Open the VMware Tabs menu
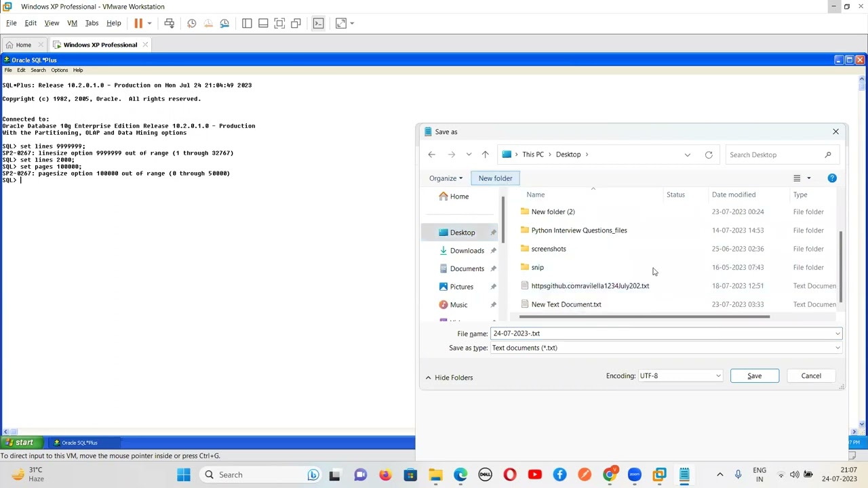 click(92, 23)
